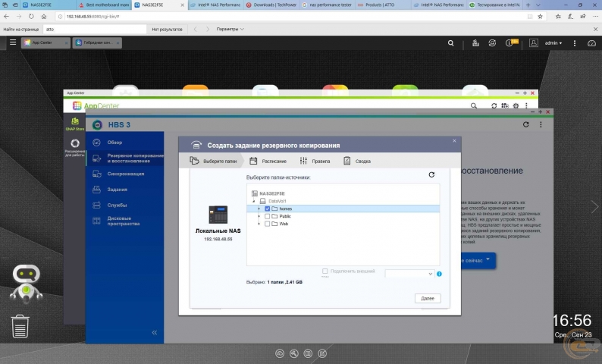Click the Далее button
This screenshot has height=364, width=602.
428,298
